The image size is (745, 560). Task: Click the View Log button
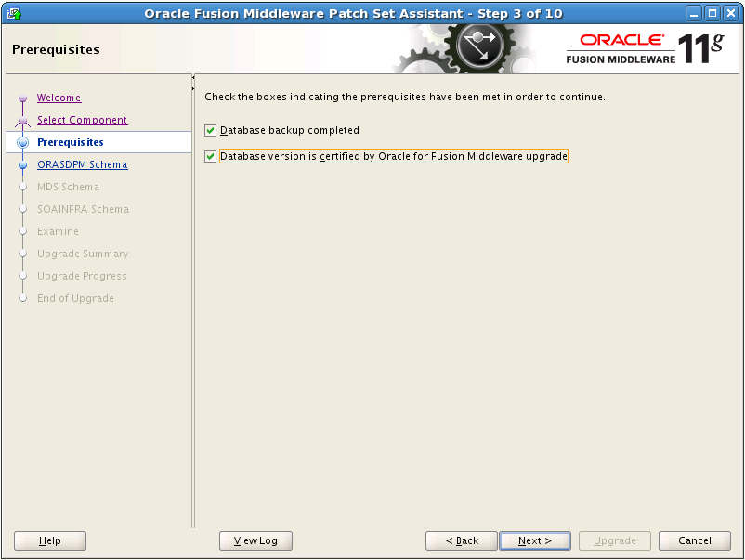pyautogui.click(x=255, y=541)
